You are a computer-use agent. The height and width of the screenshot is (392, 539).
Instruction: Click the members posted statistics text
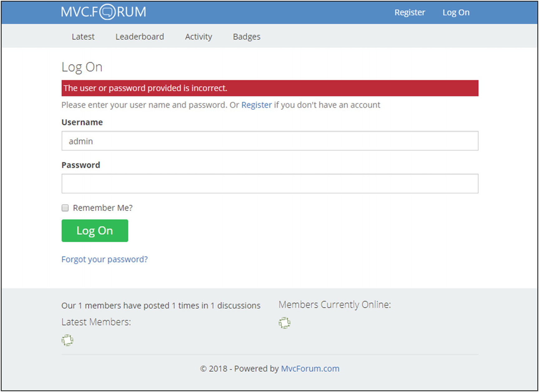[x=161, y=306]
